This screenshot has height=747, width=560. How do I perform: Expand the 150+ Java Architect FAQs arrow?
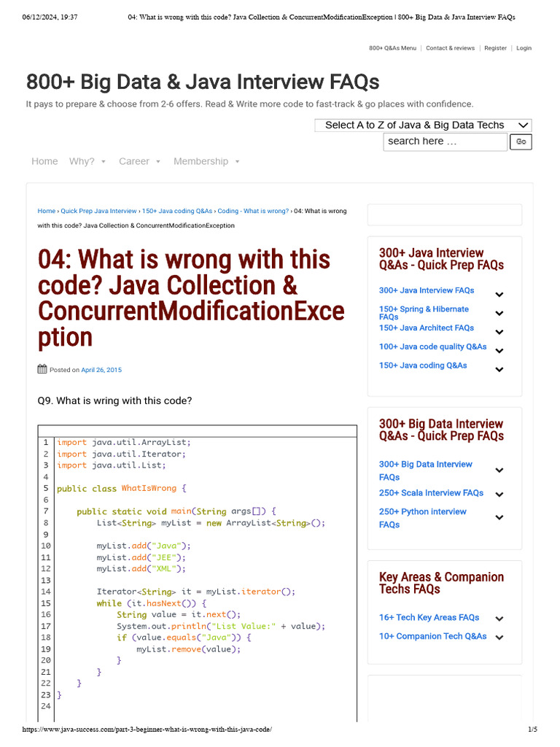(499, 332)
